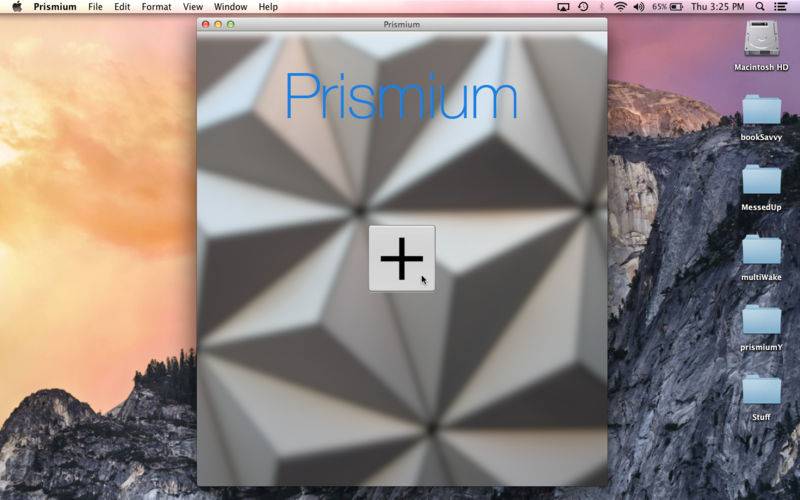
Task: Open the View menu
Action: pos(193,7)
